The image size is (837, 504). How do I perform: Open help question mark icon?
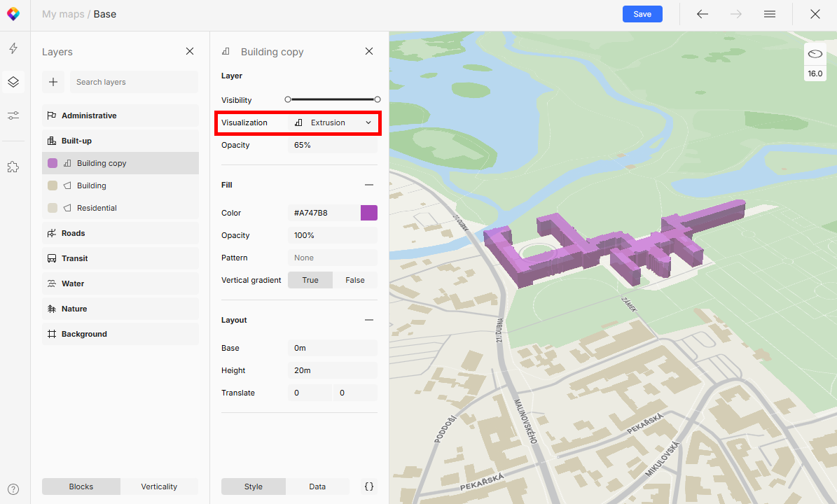point(13,489)
